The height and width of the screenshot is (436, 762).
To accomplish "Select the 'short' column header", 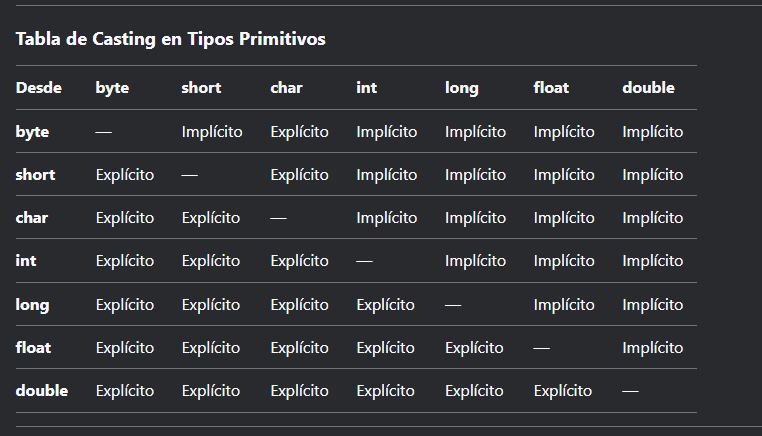I will 201,88.
